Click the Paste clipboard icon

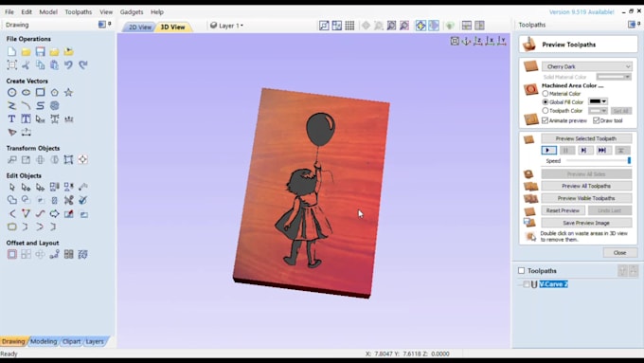pyautogui.click(x=54, y=65)
